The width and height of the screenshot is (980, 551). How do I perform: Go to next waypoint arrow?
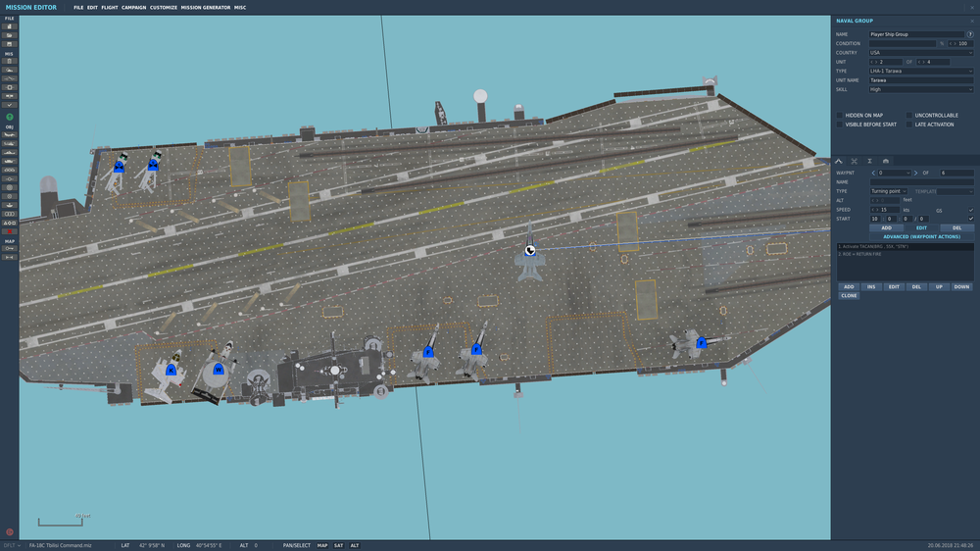[915, 173]
